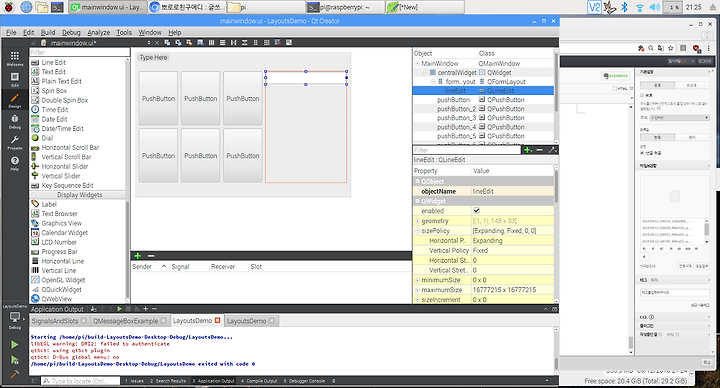Add connection with green plus in Signals editor
The height and width of the screenshot is (388, 720).
137,256
